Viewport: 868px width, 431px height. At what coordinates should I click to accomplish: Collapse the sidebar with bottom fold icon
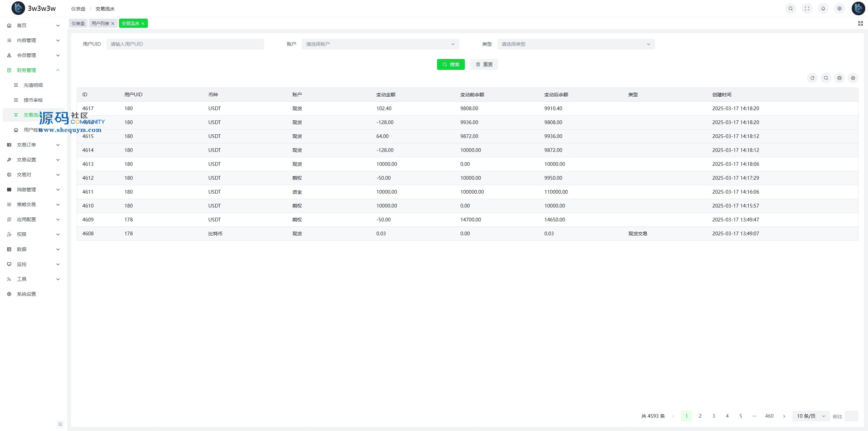pyautogui.click(x=60, y=424)
